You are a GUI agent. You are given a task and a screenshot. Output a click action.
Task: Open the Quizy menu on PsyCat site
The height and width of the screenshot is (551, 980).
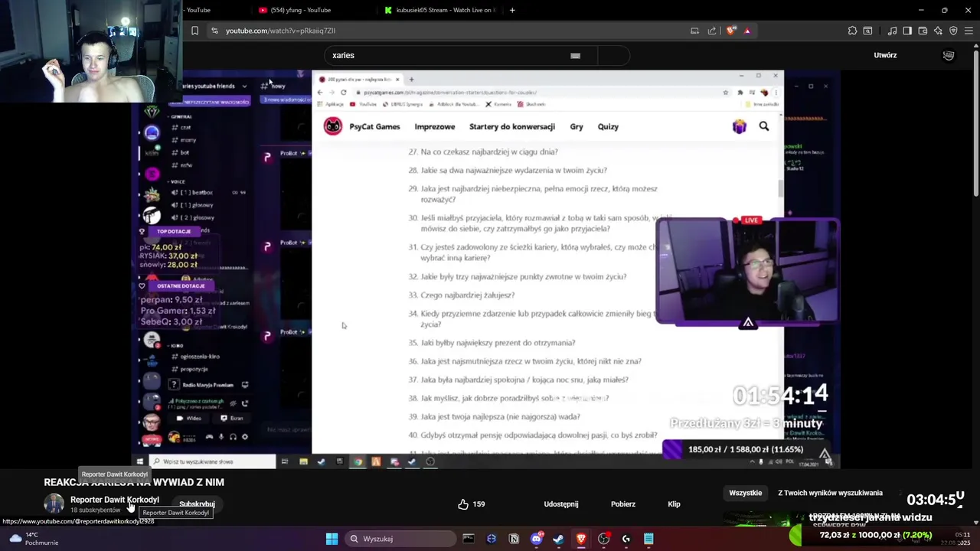608,127
